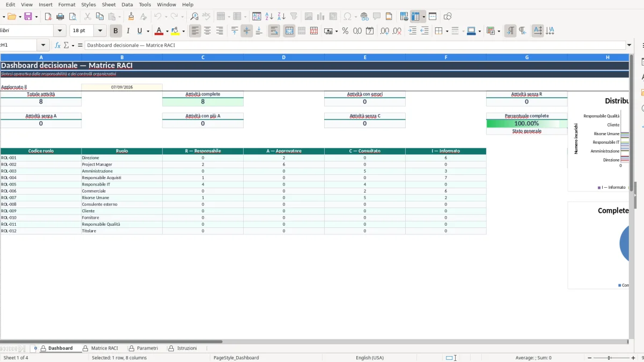Increase cell indent
Viewport: 644px width, 362px height.
click(412, 31)
